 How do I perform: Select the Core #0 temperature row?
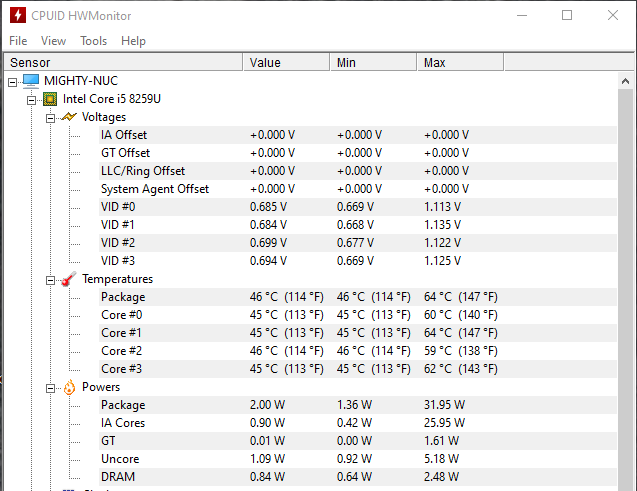pos(358,315)
